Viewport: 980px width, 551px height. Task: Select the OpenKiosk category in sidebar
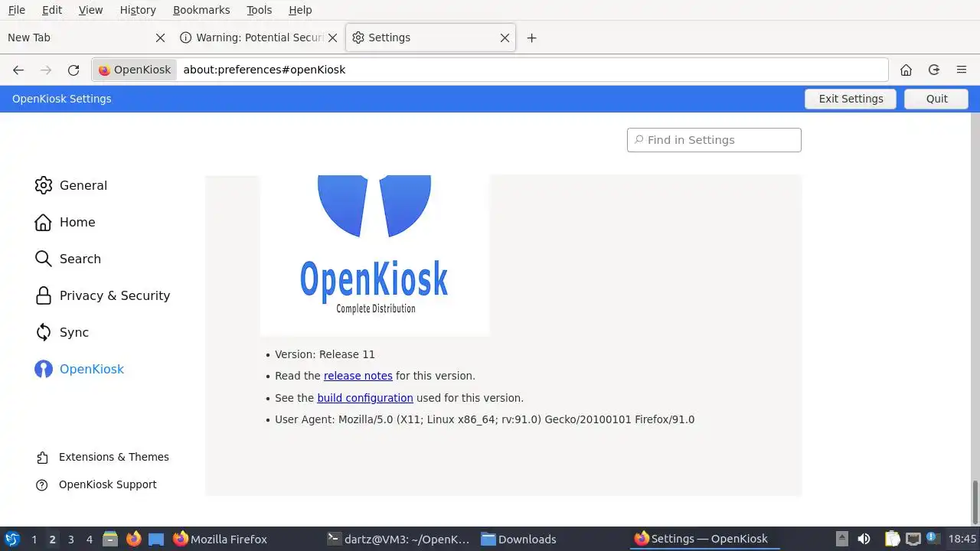click(80, 369)
